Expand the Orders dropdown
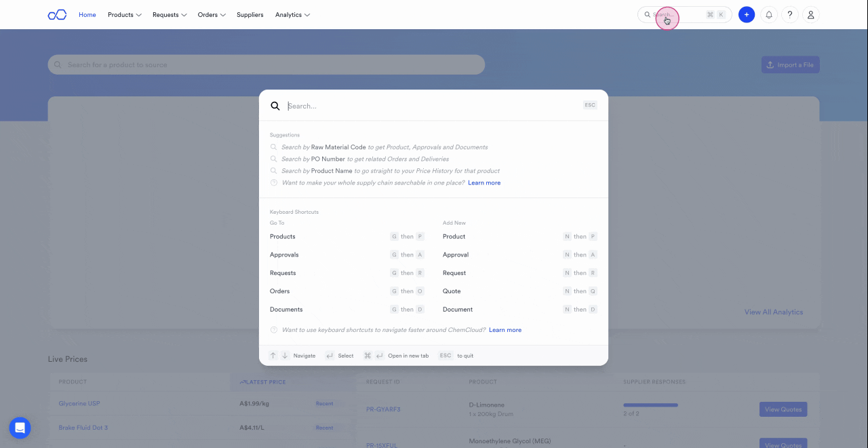Screen dimensions: 868x448 tap(211, 14)
